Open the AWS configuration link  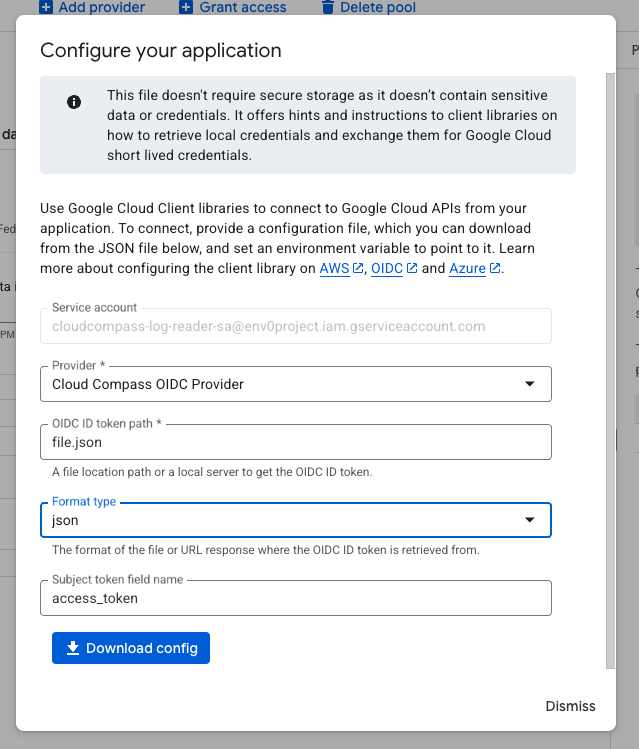tap(334, 268)
